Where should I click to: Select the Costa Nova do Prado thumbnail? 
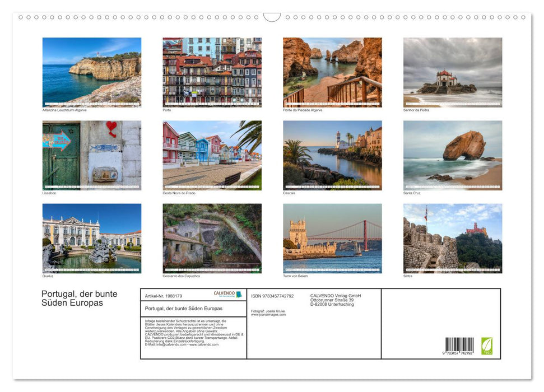tap(211, 156)
